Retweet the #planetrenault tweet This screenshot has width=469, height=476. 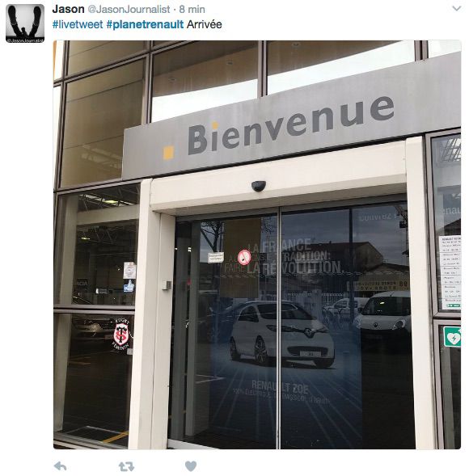126,466
